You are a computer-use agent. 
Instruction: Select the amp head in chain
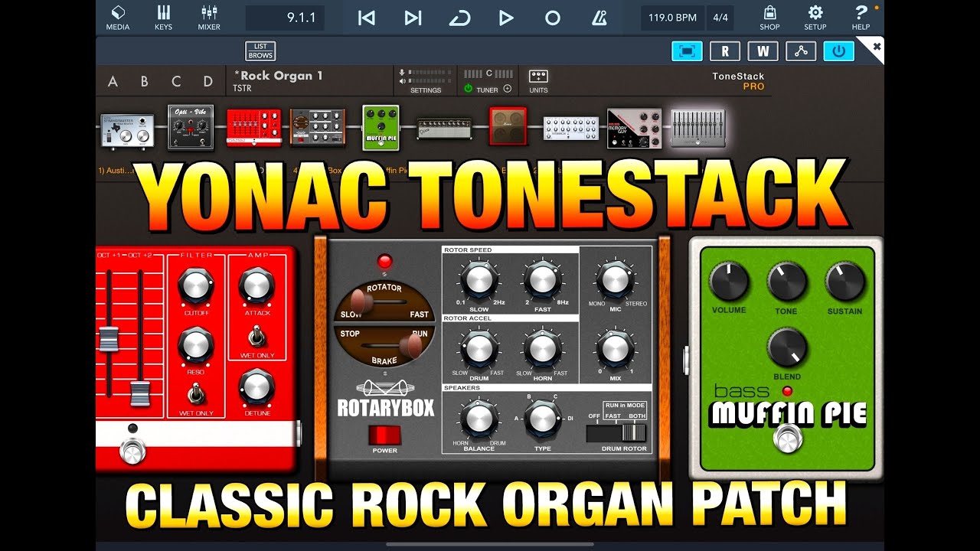[444, 129]
